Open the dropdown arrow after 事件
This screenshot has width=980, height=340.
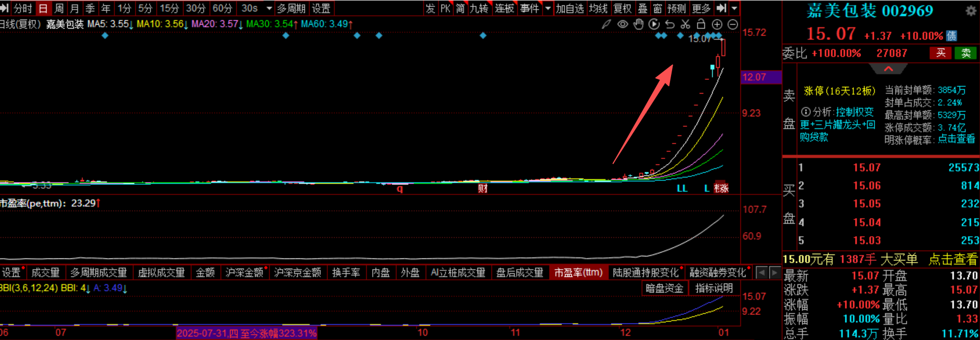click(547, 8)
